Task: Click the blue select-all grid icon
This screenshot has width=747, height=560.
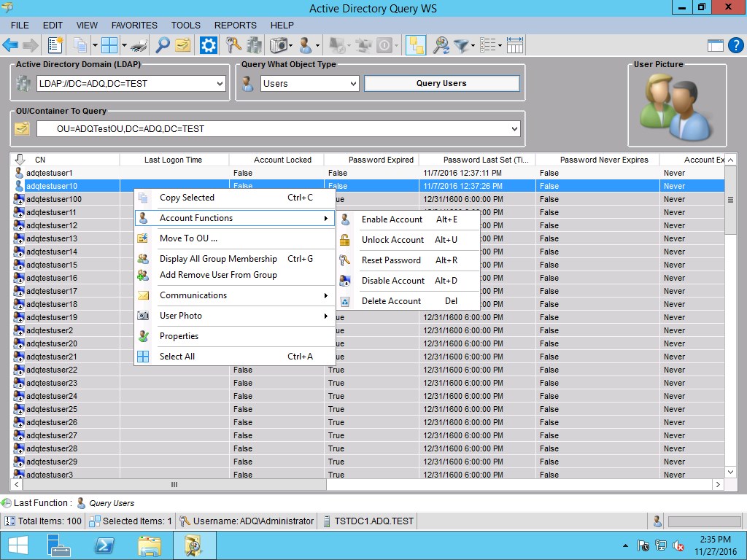Action: pos(109,46)
